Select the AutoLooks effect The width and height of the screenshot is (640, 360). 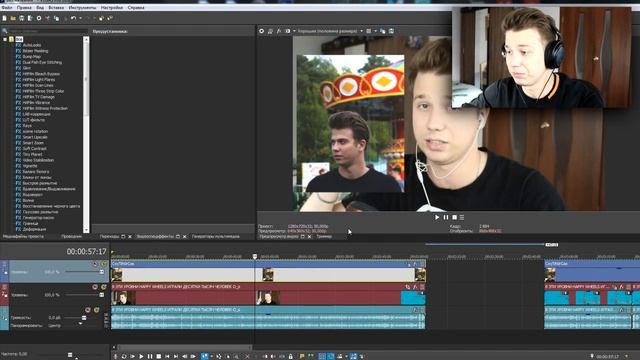[32, 45]
